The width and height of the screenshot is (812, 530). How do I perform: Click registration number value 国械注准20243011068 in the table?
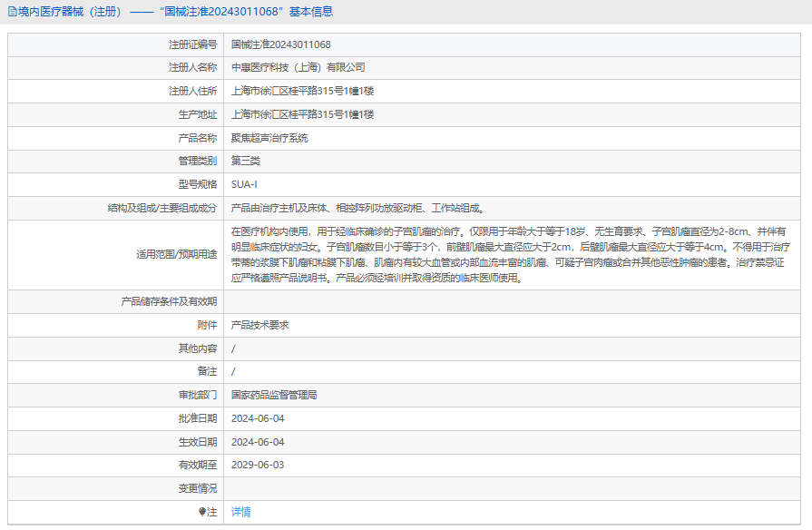[280, 44]
